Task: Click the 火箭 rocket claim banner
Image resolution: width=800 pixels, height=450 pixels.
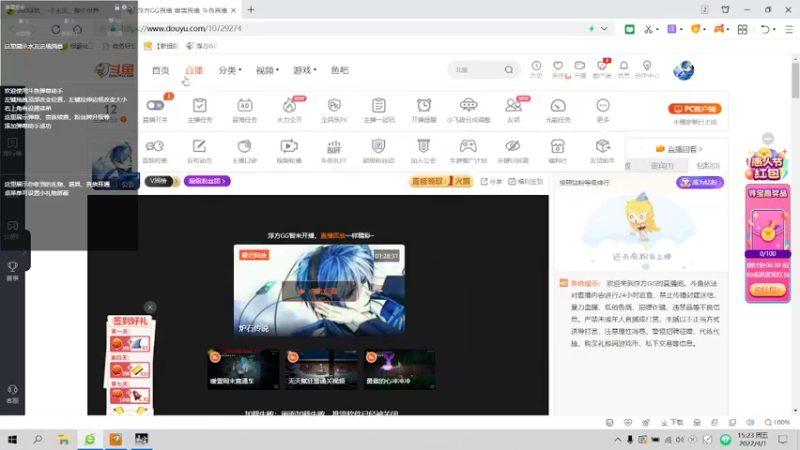Action: 441,181
